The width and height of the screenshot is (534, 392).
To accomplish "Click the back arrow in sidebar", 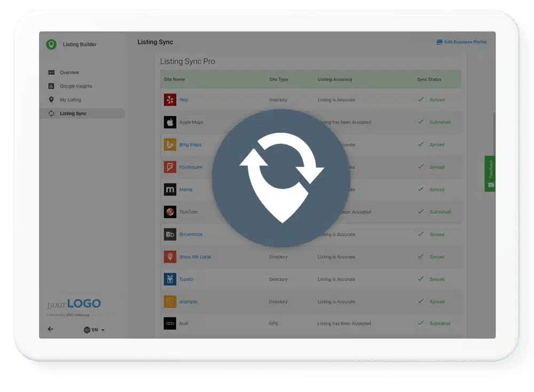I will pos(50,329).
